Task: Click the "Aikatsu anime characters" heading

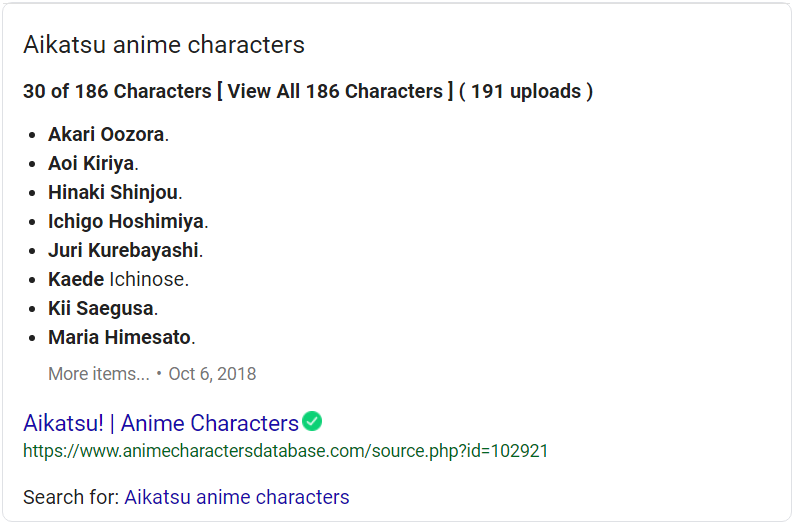Action: tap(164, 45)
